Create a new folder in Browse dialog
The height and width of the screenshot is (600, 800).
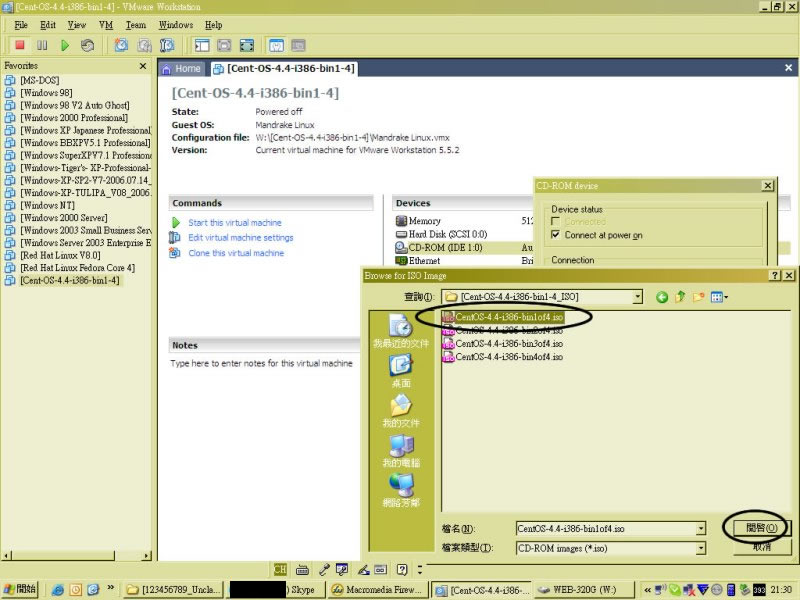(698, 297)
